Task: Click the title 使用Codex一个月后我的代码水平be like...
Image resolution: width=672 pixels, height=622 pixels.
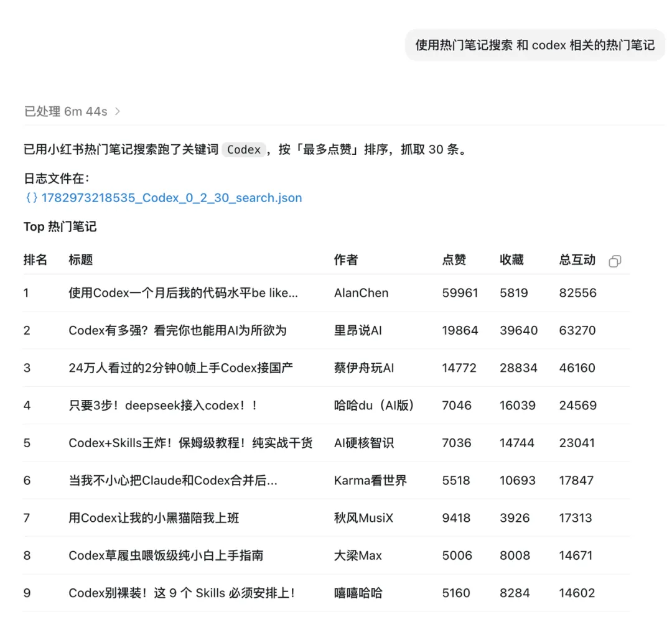Action: (x=183, y=293)
